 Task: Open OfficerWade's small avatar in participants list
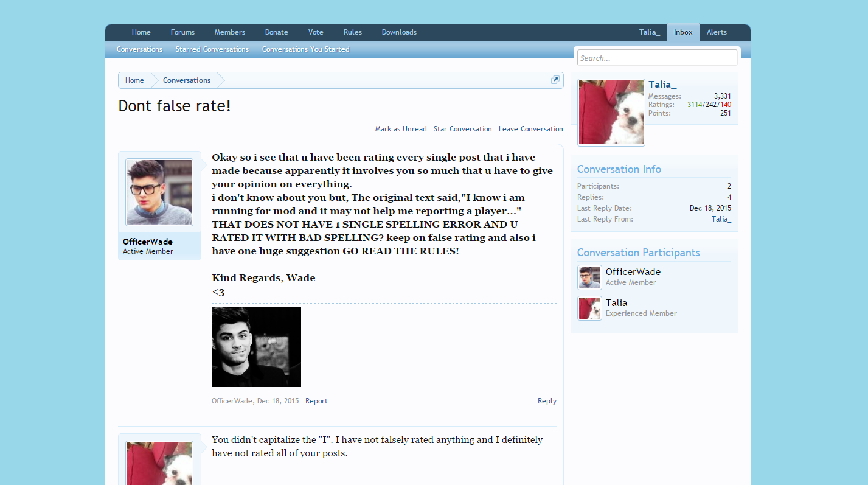[x=589, y=277]
